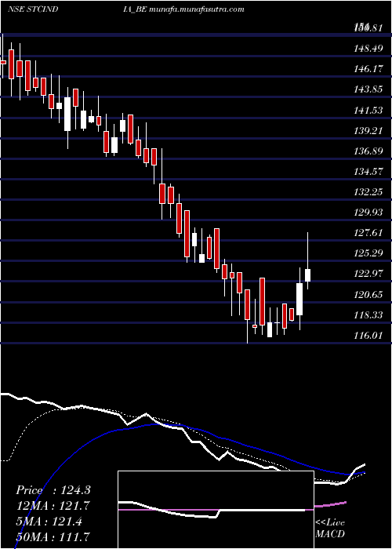Click the 141.53 price axis label

369,111
